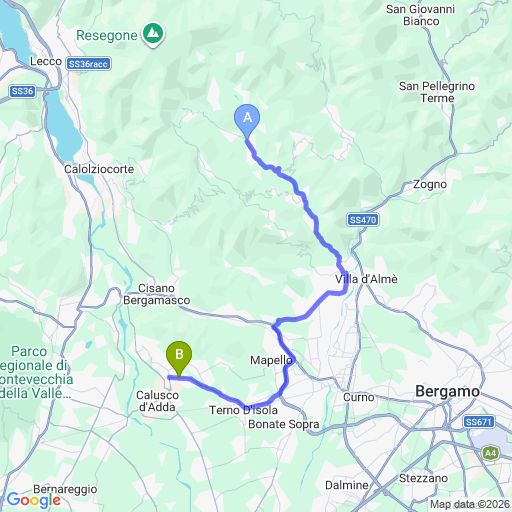Click the Calusco d'Adda place label
Viewport: 512px width, 512px height.
(157, 401)
